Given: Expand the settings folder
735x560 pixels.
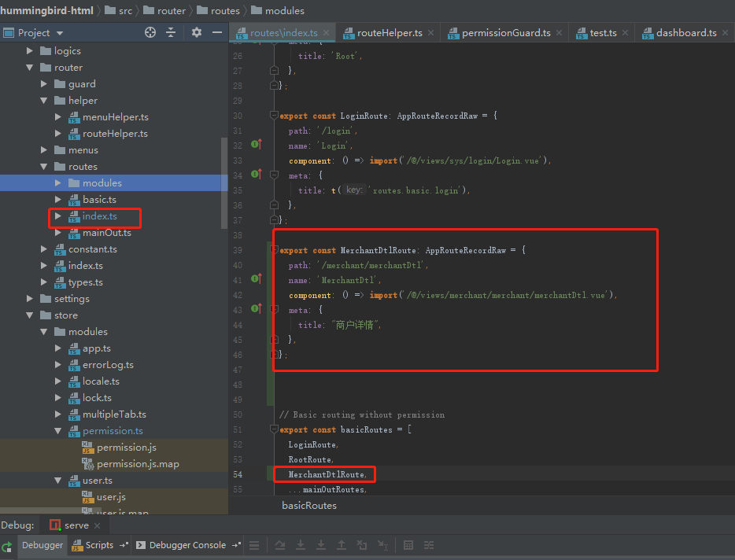Looking at the screenshot, I should click(30, 299).
